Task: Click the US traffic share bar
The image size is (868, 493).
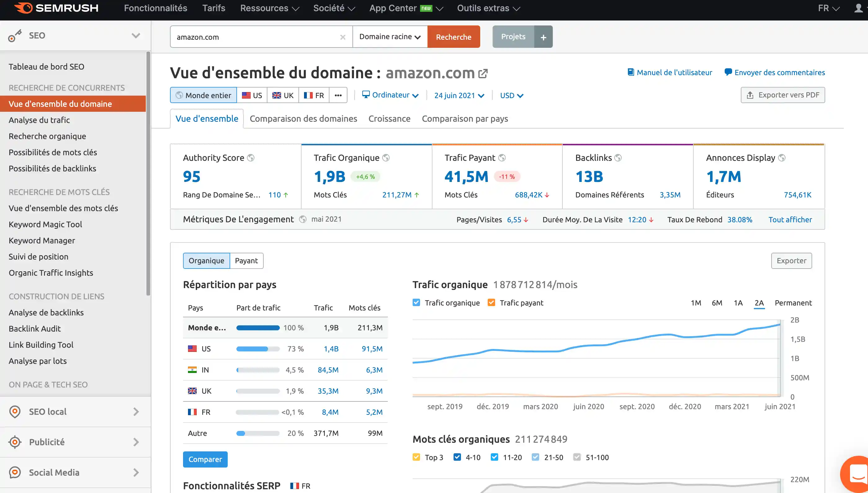Action: pos(258,349)
